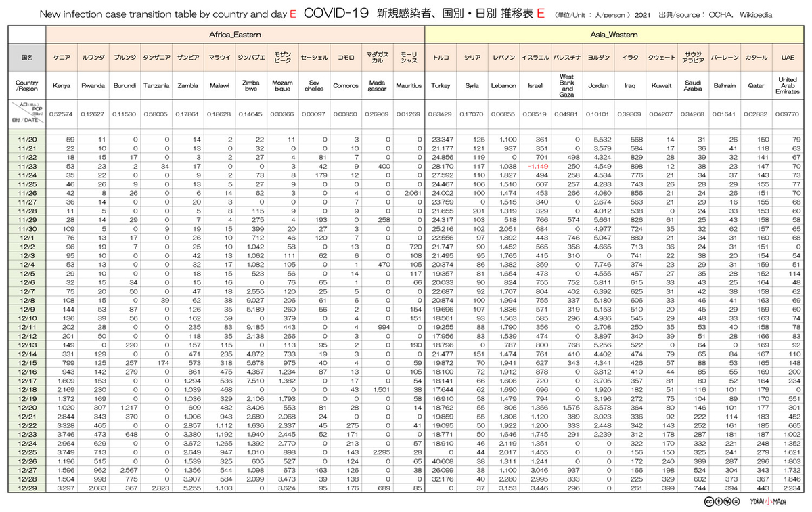Click the "12/8" date row label
This screenshot has width=812, height=512.
(26, 299)
